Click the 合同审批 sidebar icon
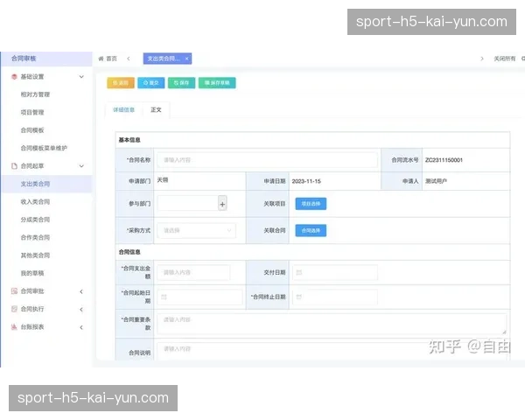Screen dimensions: 525x420 point(14,291)
